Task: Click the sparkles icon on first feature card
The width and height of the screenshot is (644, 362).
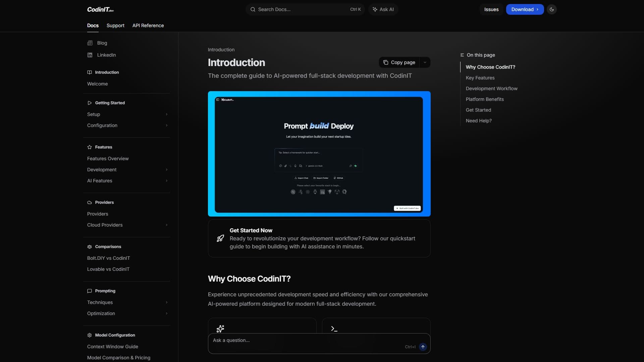Action: (220, 329)
